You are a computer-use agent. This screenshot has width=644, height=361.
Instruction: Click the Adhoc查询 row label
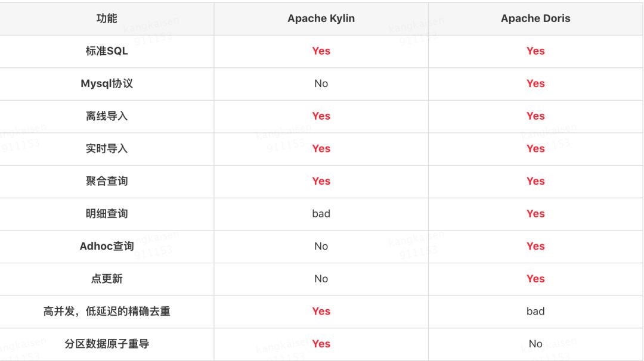(107, 246)
